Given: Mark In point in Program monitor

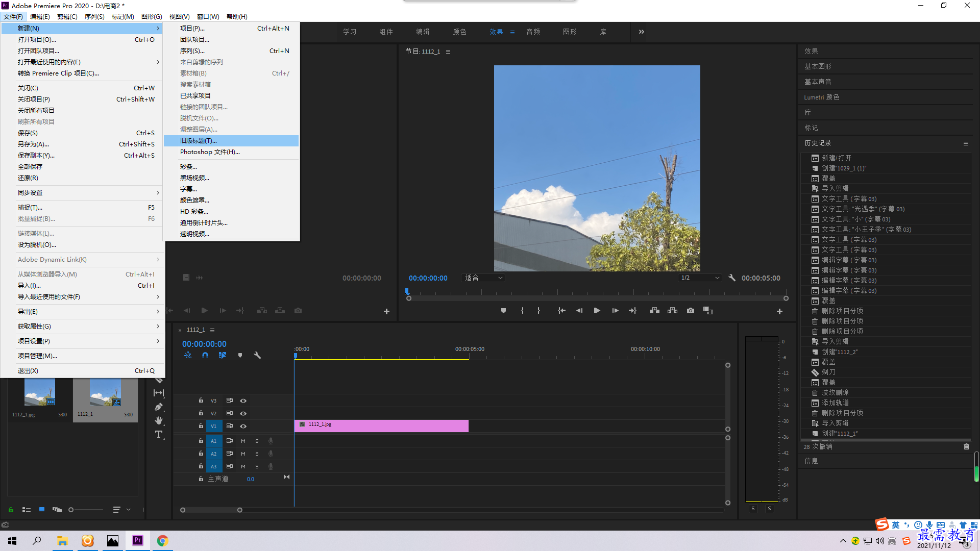Looking at the screenshot, I should [522, 311].
